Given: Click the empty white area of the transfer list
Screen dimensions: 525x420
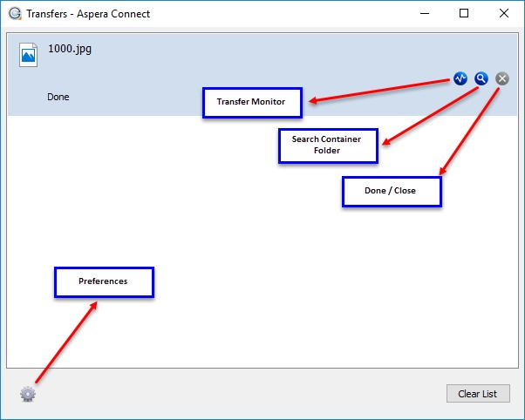Looking at the screenshot, I should point(262,261).
